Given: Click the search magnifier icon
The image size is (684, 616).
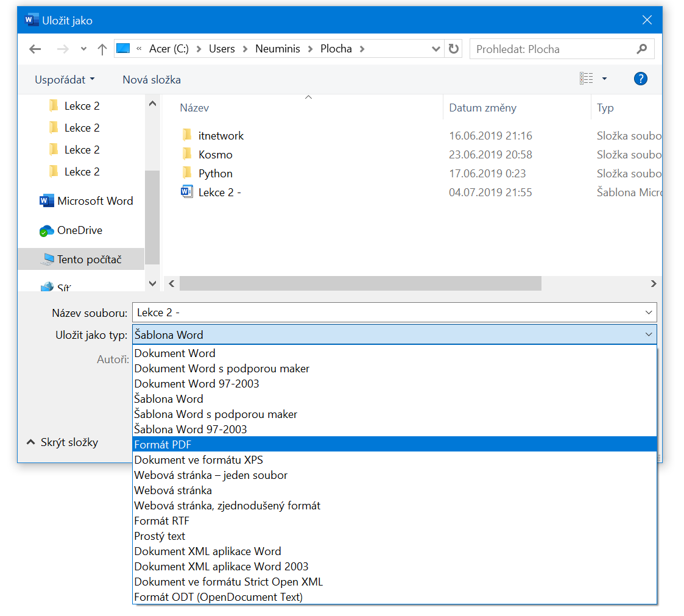Looking at the screenshot, I should point(641,49).
